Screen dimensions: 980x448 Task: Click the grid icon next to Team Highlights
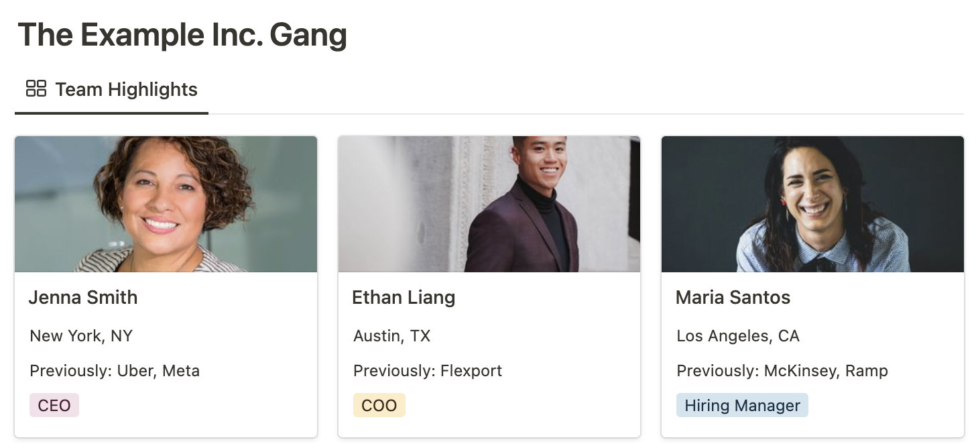click(x=36, y=87)
